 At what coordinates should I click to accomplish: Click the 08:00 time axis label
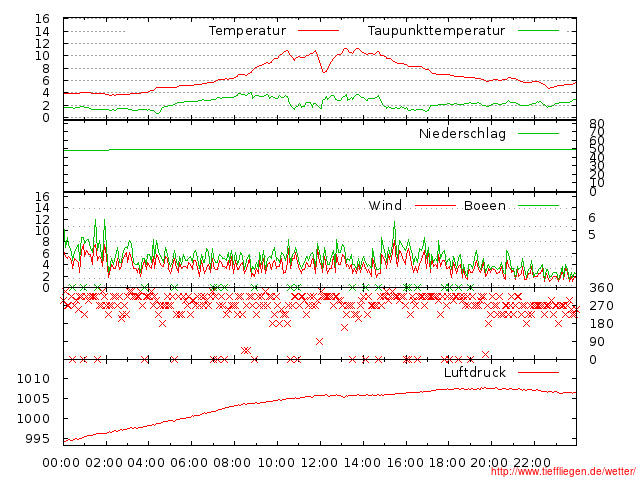point(232,462)
